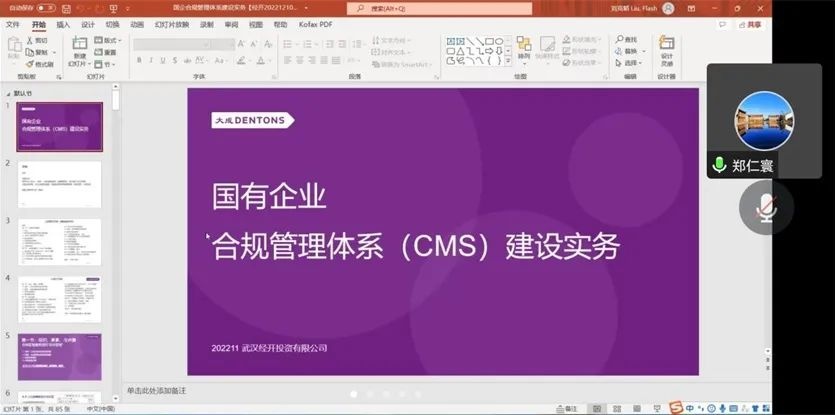
Task: Select slide 1 thumbnail
Action: (x=59, y=127)
